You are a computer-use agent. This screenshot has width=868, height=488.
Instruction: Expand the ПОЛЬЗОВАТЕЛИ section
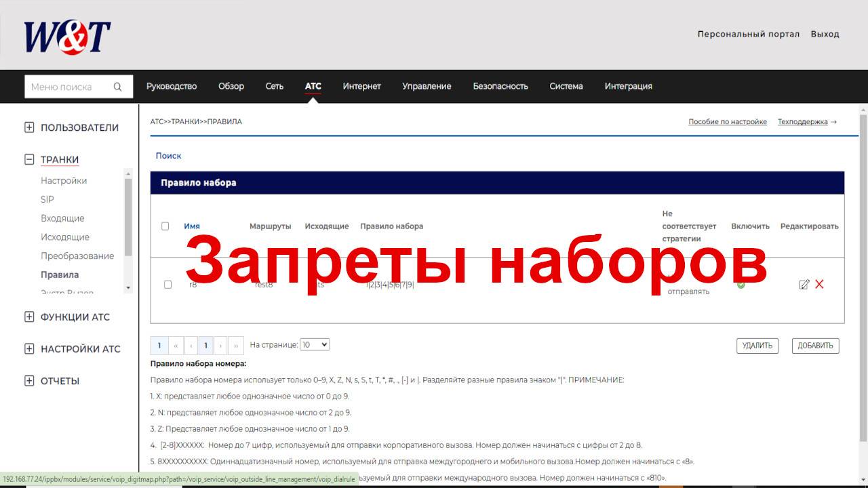tap(29, 127)
